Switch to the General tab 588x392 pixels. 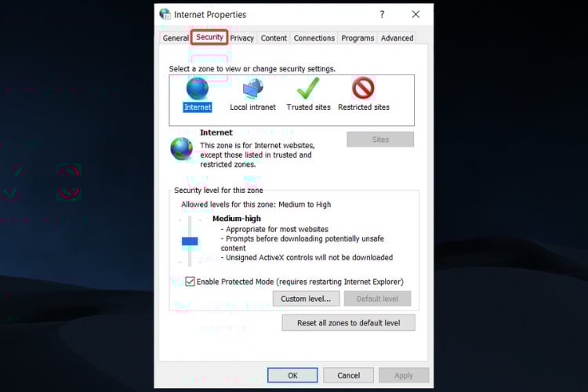[x=176, y=38]
